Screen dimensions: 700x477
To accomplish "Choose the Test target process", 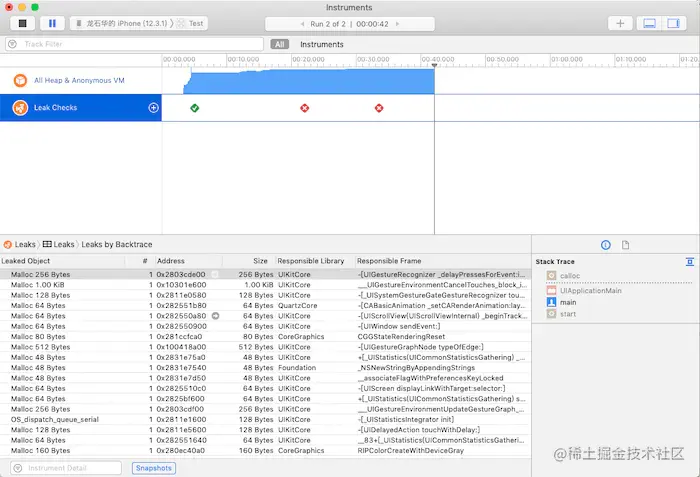I will [191, 23].
